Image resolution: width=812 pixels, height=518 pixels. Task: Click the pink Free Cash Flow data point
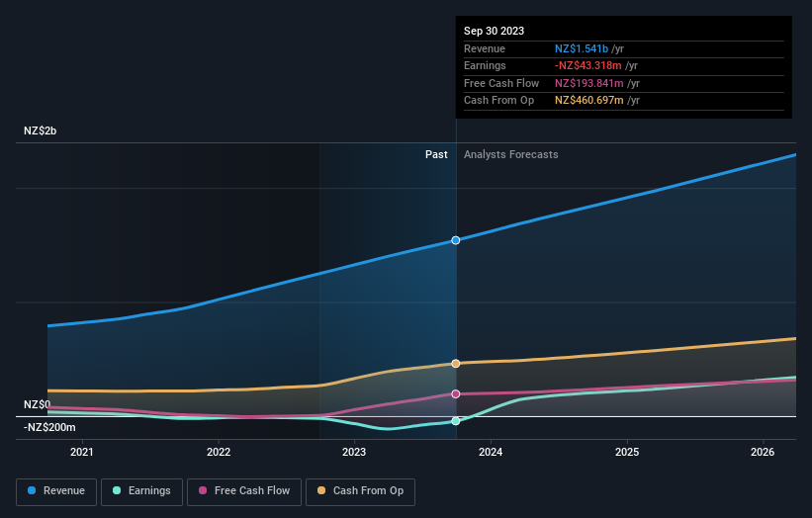click(456, 393)
